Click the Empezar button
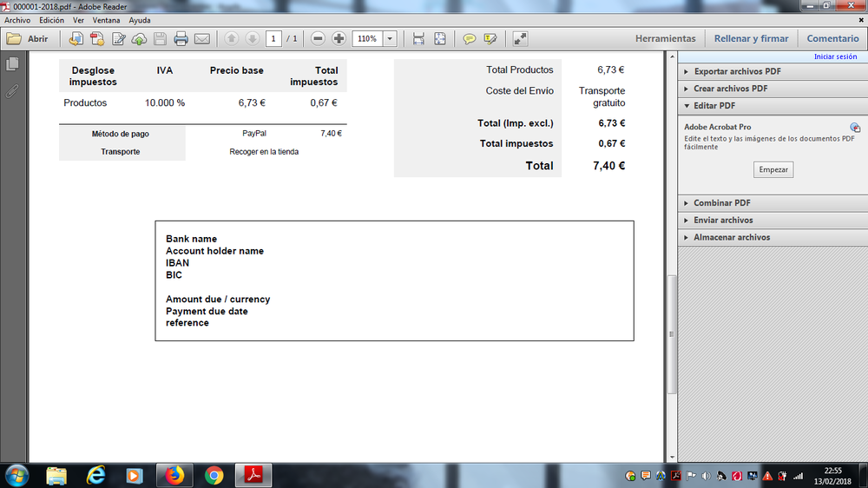Screen dimensions: 868x488 (773, 169)
